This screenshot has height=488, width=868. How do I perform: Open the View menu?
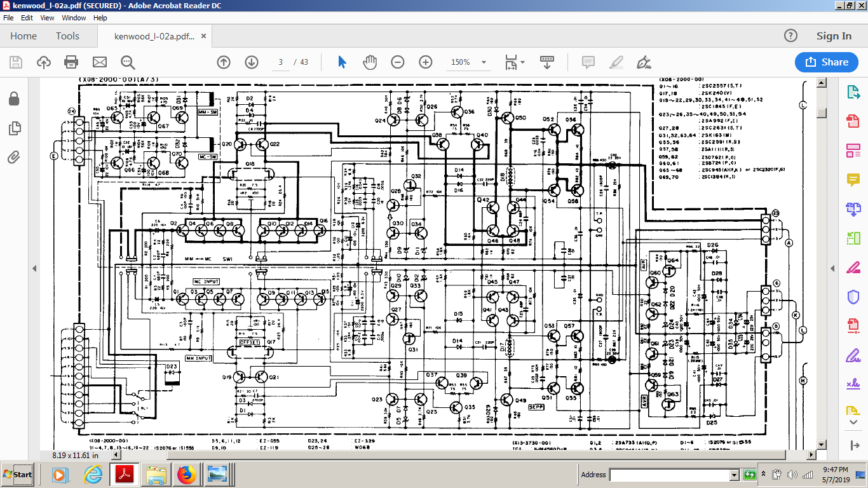(x=48, y=18)
